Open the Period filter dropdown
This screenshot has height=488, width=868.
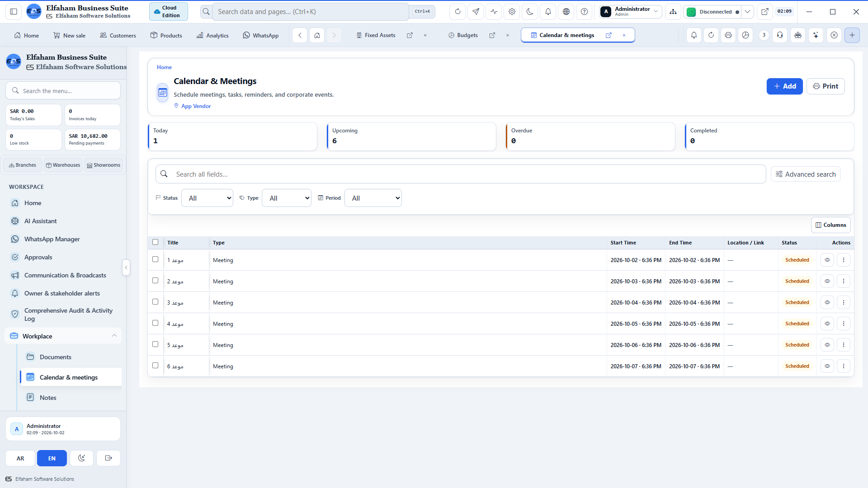click(x=373, y=198)
